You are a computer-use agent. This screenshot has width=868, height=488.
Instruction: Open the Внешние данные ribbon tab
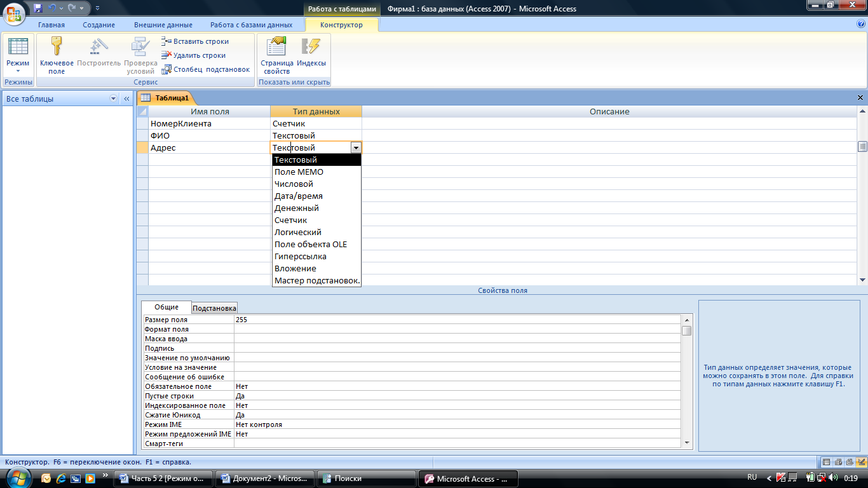click(x=163, y=25)
